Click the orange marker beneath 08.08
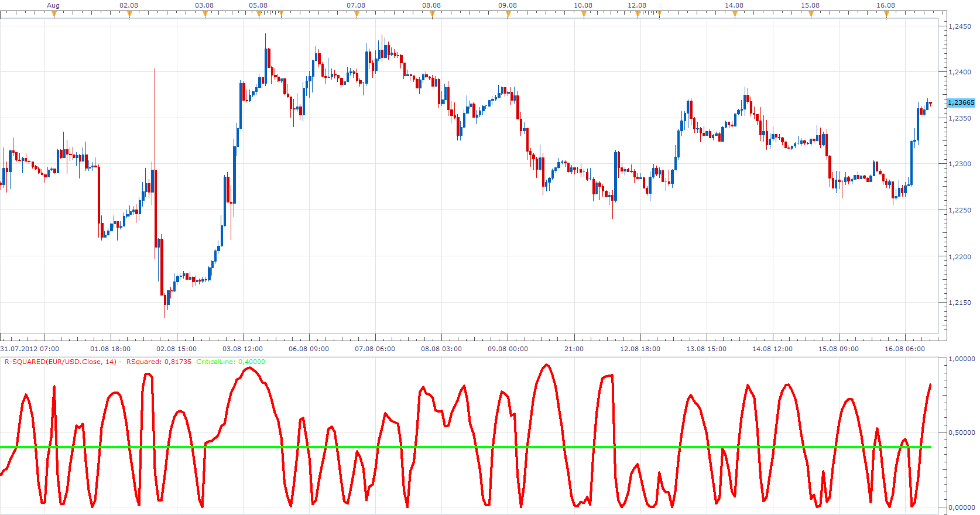 432,15
